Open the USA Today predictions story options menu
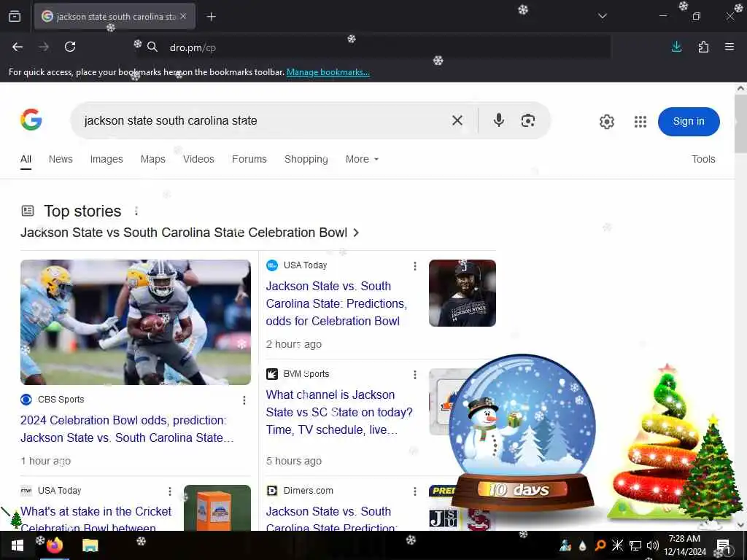This screenshot has width=747, height=560. tap(415, 265)
